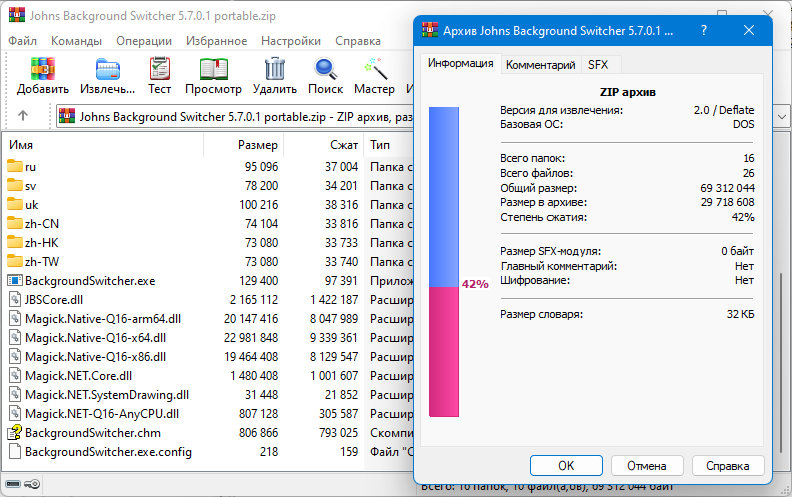Select the Информация tab
The height and width of the screenshot is (497, 792).
click(x=461, y=64)
